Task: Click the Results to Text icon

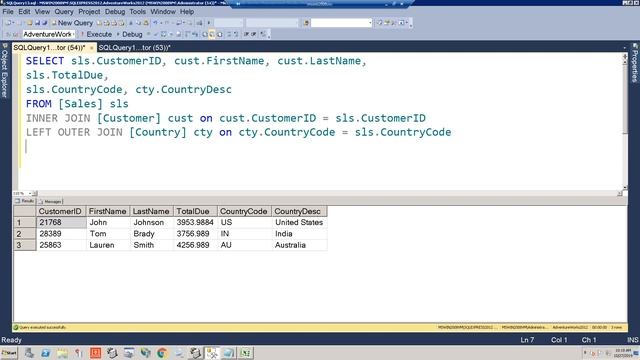Action: (x=204, y=34)
